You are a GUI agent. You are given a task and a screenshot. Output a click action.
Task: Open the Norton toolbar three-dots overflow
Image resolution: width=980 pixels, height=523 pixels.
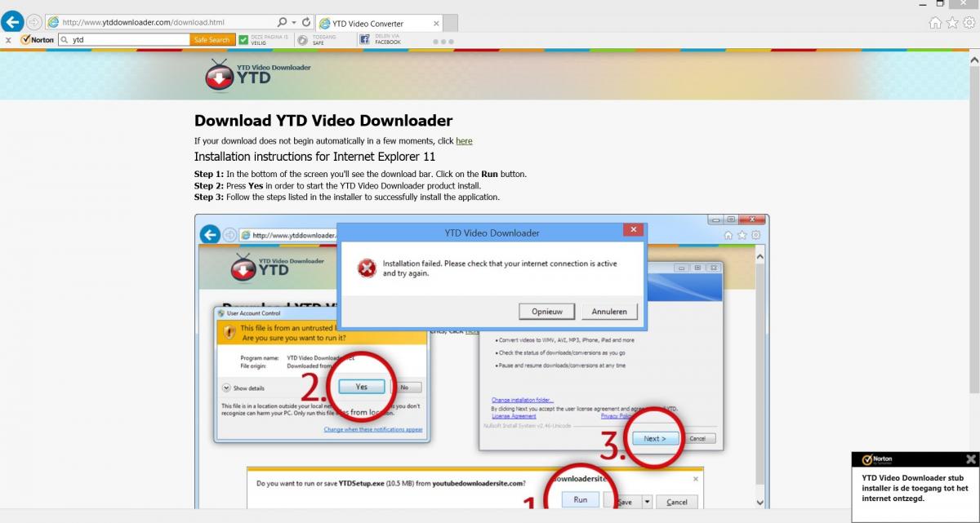coord(442,41)
